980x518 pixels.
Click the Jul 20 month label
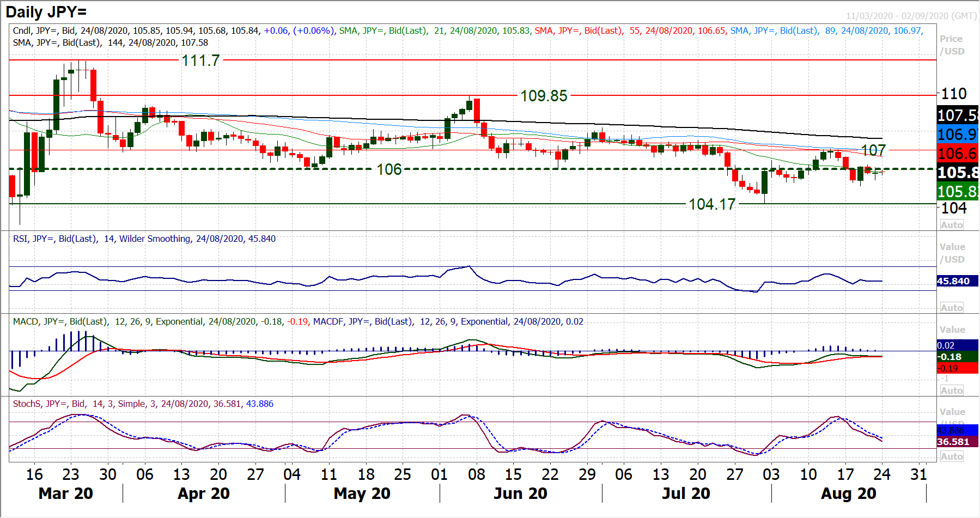686,493
